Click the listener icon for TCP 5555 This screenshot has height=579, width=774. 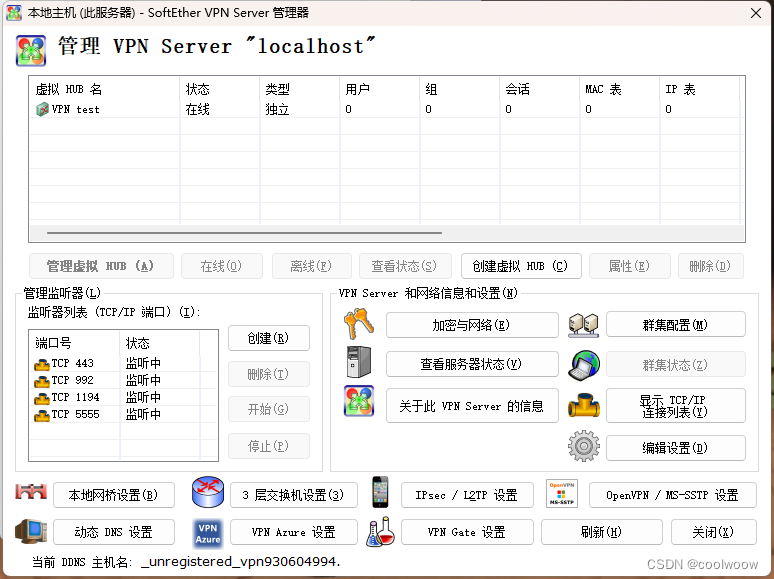42,415
